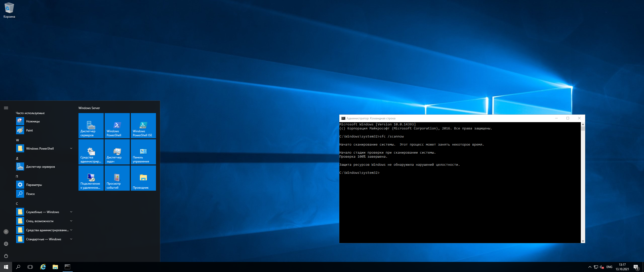The image size is (644, 272).
Task: Open the Панель управления tile
Action: (x=143, y=152)
